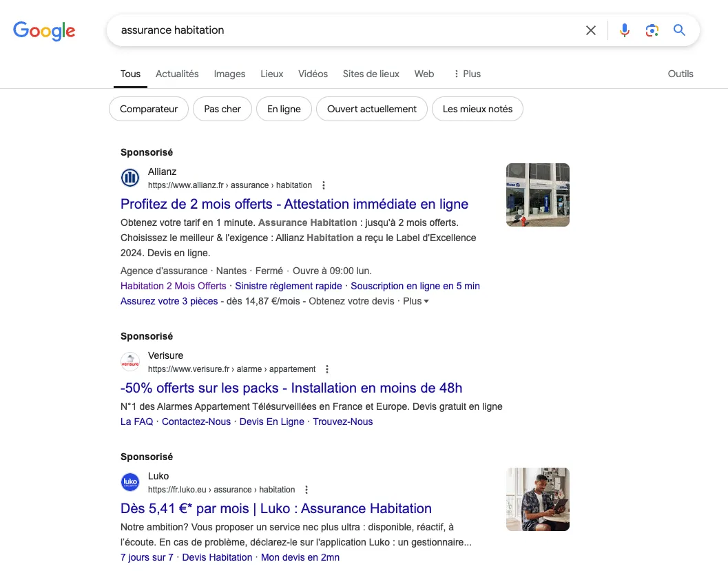Open the Verisure La FAQ sitelink
728x571 pixels.
136,422
